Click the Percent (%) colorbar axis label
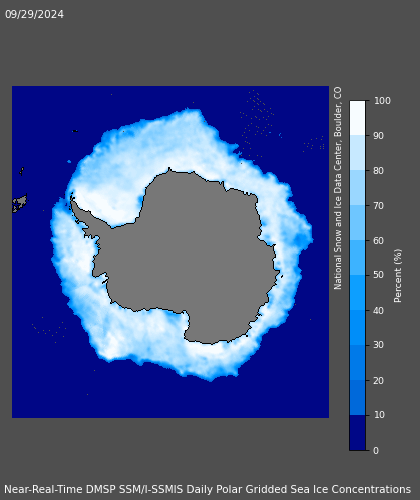Screen dimensions: 420x500 [398, 276]
